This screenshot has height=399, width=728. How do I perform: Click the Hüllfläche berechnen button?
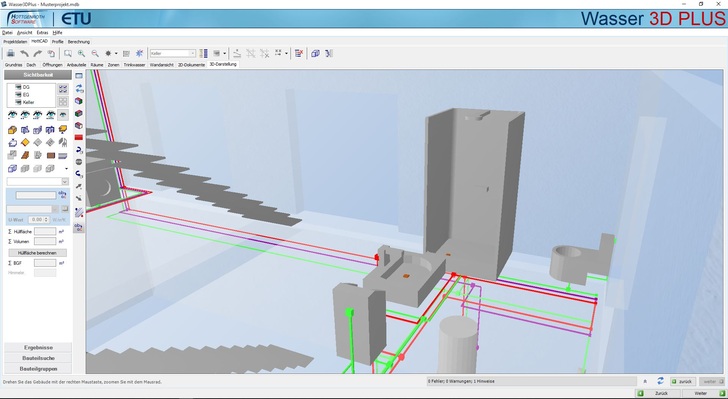[x=37, y=253]
